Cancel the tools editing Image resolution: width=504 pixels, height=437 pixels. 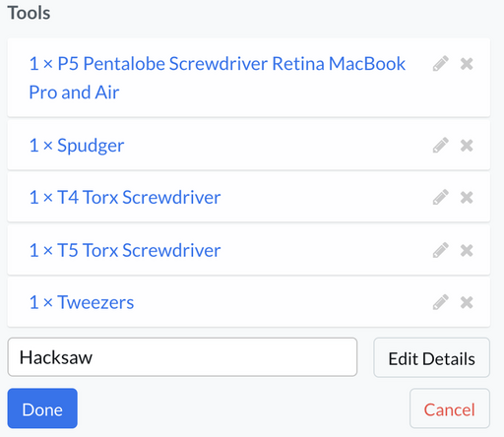coord(450,408)
